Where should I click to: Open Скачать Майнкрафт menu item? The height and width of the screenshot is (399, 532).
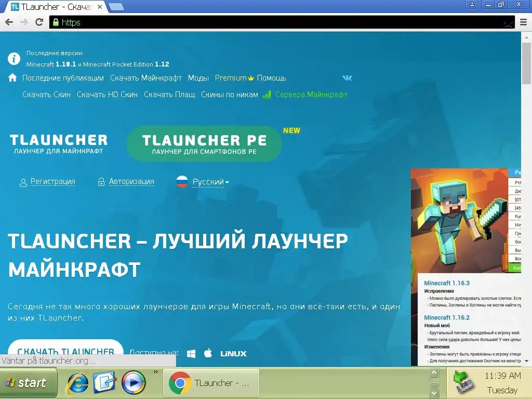pos(146,78)
